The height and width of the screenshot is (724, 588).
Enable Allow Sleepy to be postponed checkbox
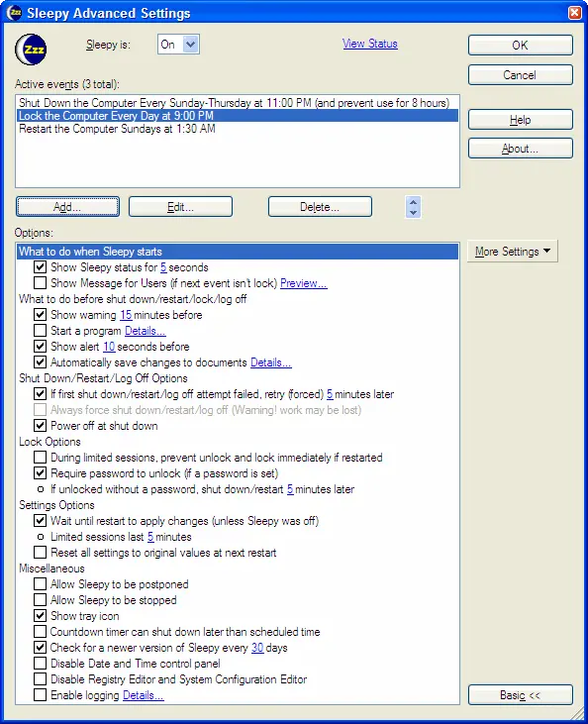pos(41,584)
